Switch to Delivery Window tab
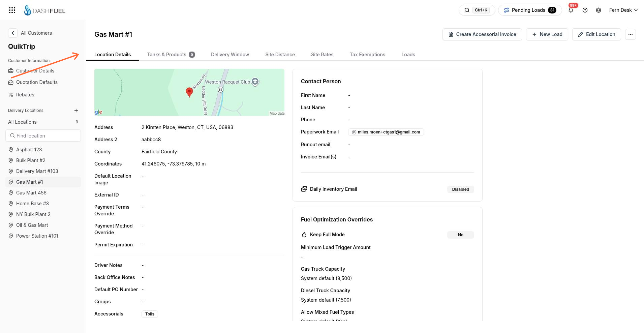 click(230, 55)
